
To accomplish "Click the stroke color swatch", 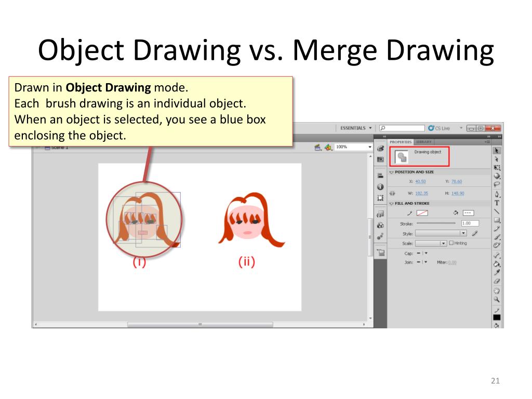I will (x=422, y=213).
